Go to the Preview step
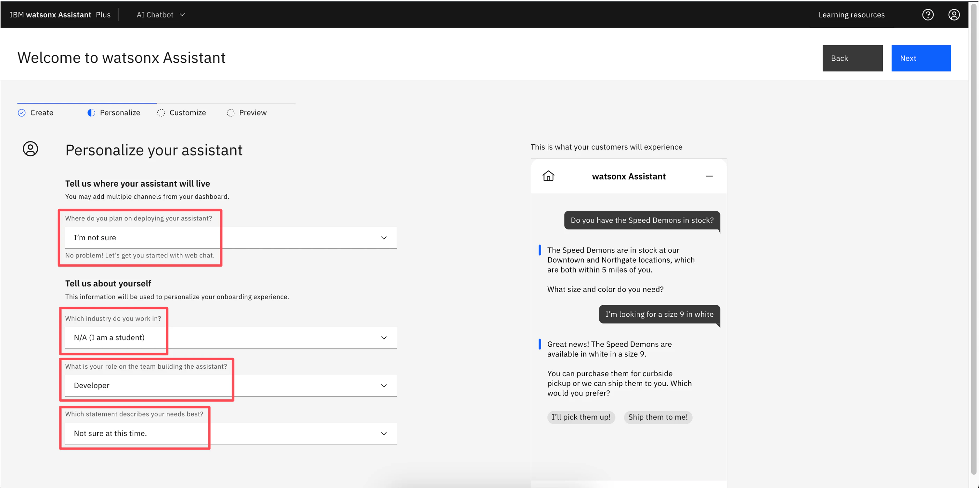The image size is (980, 489). click(x=253, y=113)
